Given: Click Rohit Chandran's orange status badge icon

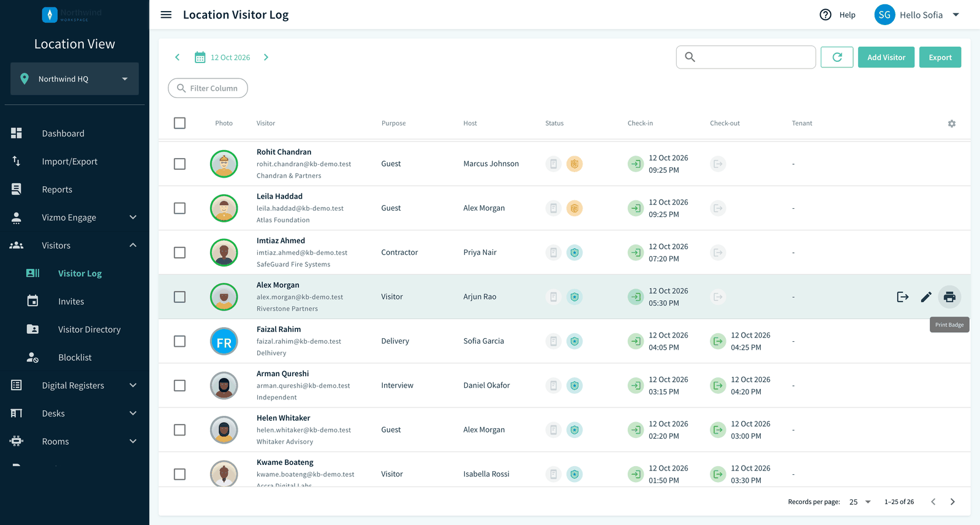Looking at the screenshot, I should [x=575, y=164].
